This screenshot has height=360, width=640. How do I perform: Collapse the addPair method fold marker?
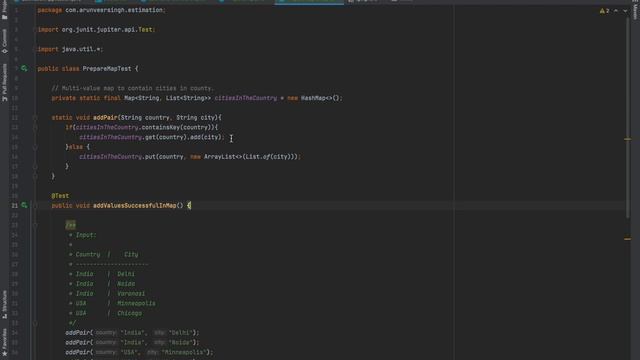[35, 118]
